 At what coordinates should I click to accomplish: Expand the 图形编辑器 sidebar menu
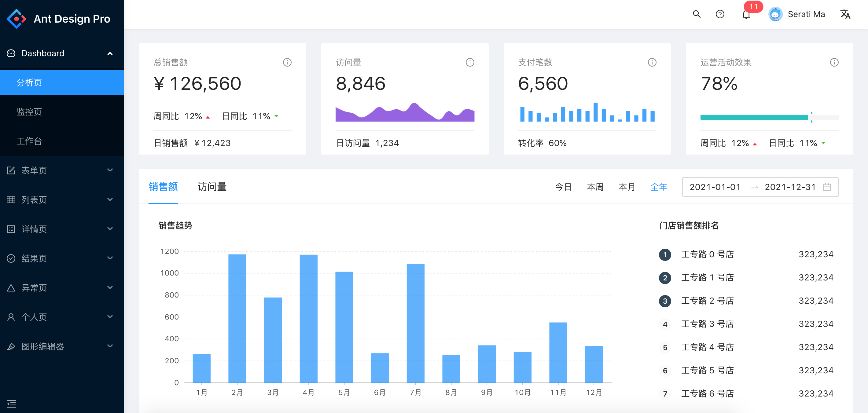[62, 346]
